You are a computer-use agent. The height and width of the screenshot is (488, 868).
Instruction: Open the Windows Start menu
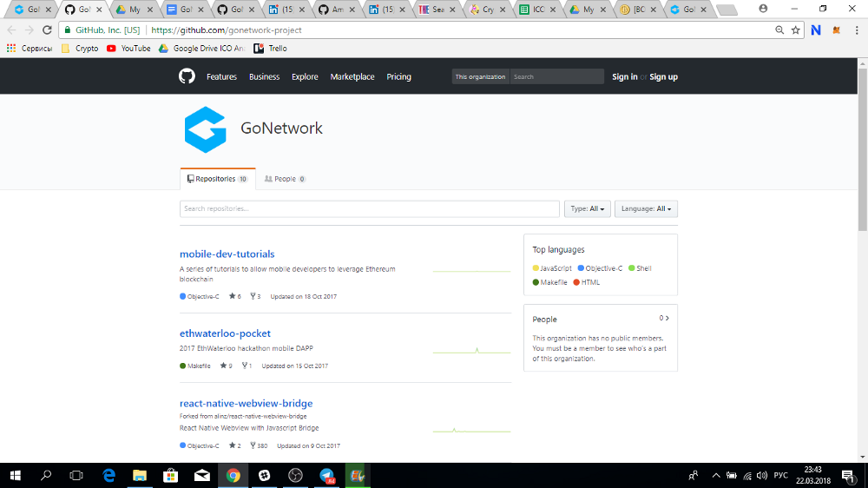tap(16, 475)
